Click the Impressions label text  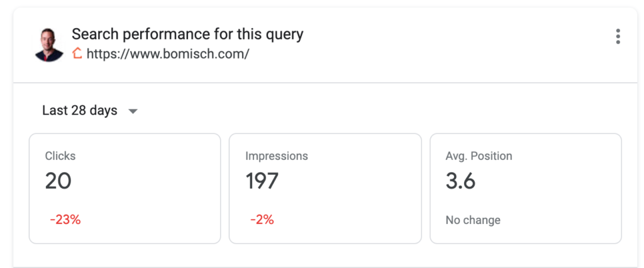click(277, 156)
